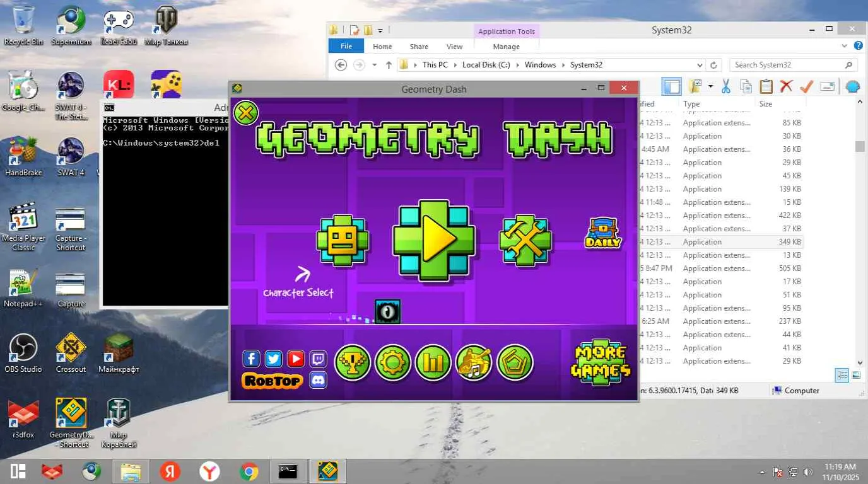868x484 pixels.
Task: Click the Explorer file list scrollbar thumb
Action: click(x=859, y=146)
